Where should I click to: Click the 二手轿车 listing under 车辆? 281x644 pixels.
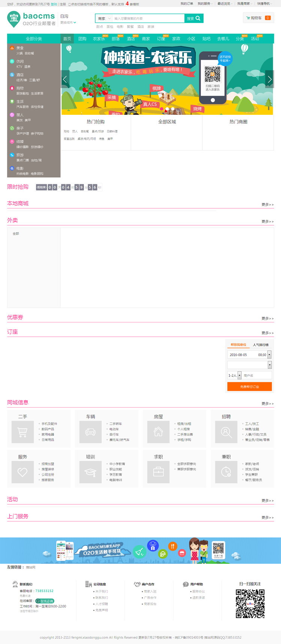pos(115,424)
